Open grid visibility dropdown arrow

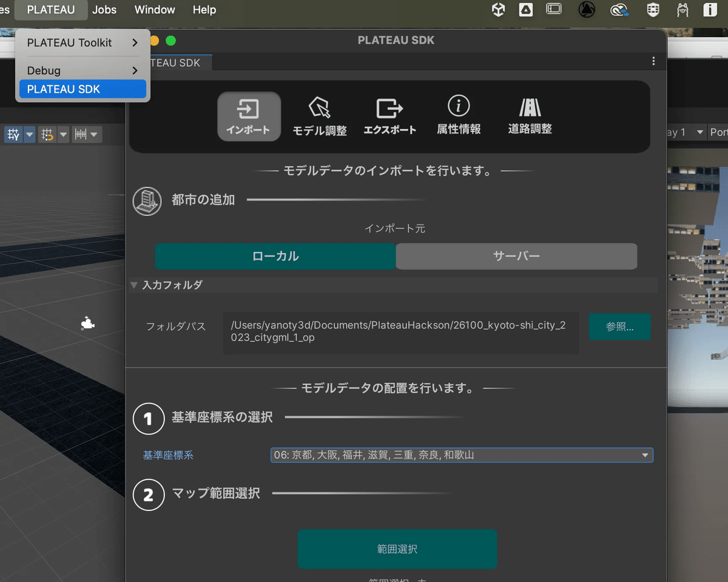click(29, 134)
